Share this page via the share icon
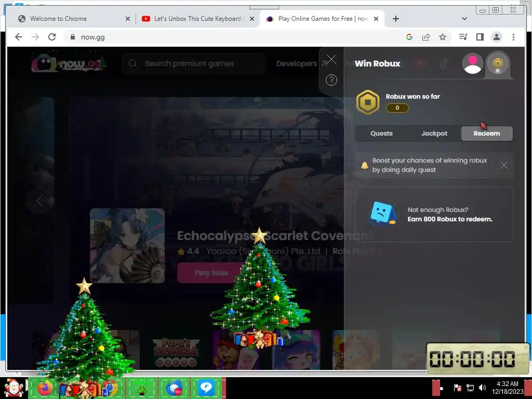The width and height of the screenshot is (532, 399). click(x=426, y=37)
